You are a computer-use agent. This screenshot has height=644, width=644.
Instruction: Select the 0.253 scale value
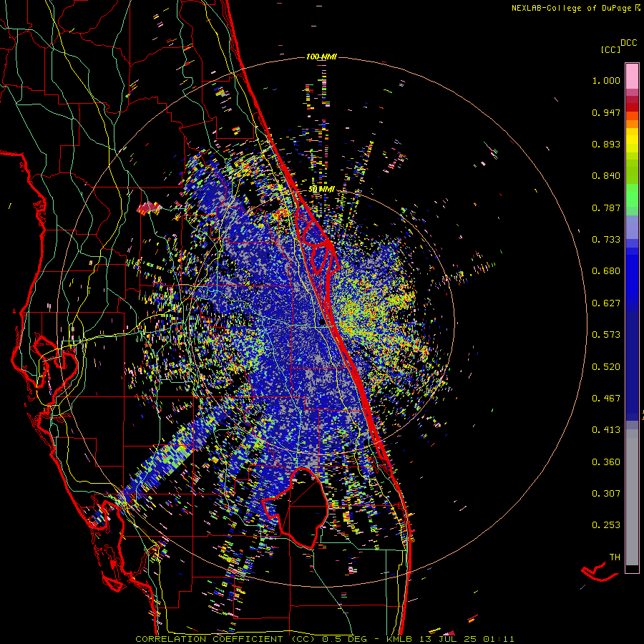click(x=606, y=525)
